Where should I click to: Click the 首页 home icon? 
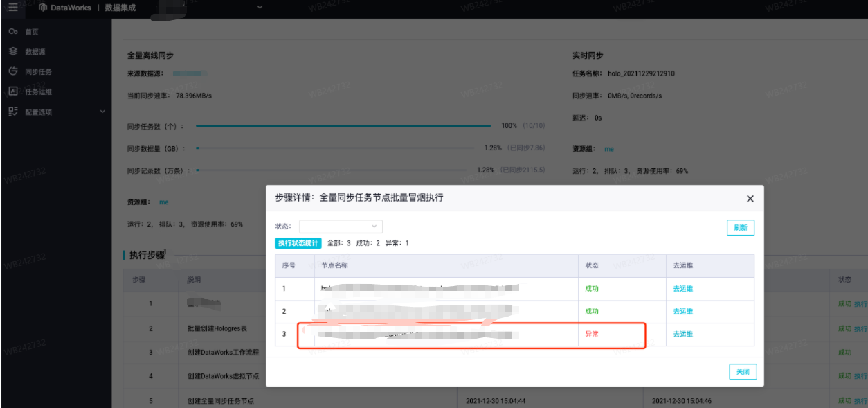click(13, 32)
